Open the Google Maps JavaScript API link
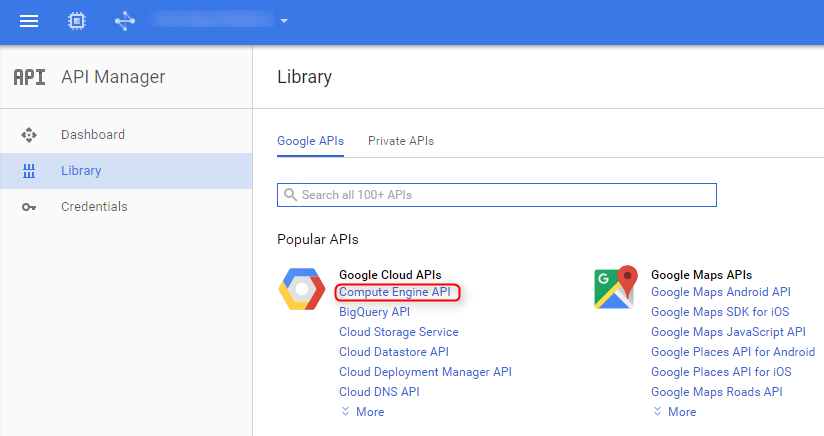 tap(728, 332)
